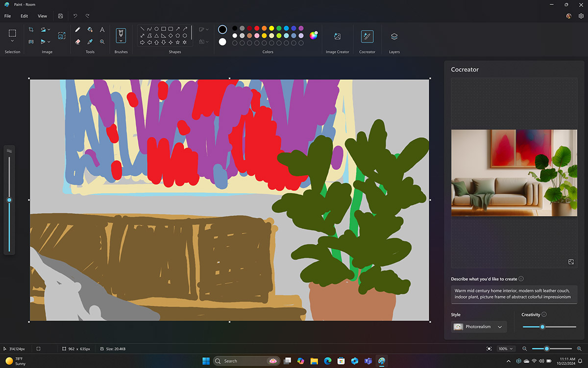588x368 pixels.
Task: Select the Color picker eyedropper tool
Action: pyautogui.click(x=90, y=42)
